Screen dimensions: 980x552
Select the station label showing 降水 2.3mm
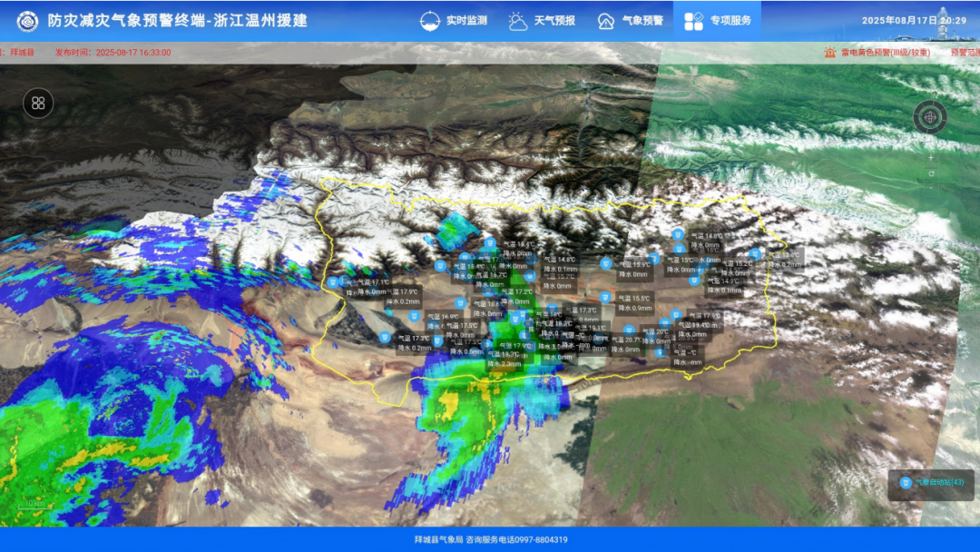click(x=505, y=363)
